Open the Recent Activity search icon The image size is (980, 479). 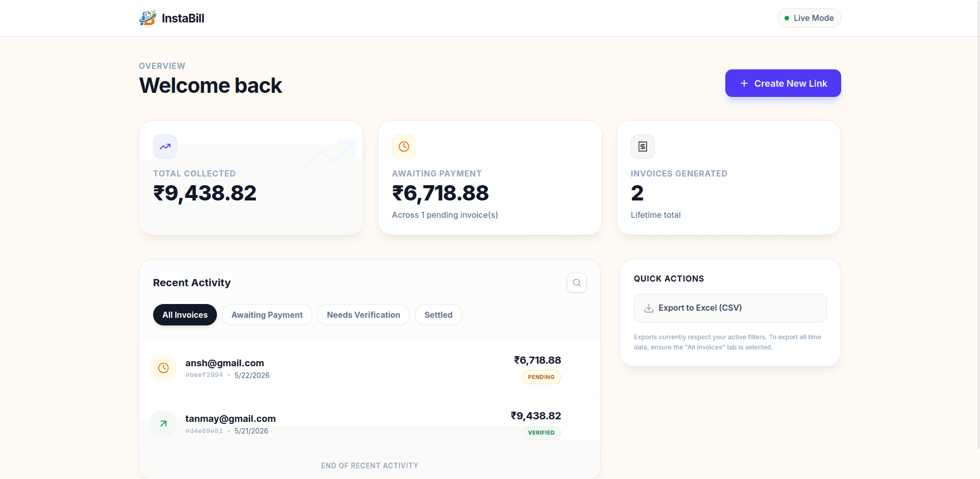pos(577,283)
